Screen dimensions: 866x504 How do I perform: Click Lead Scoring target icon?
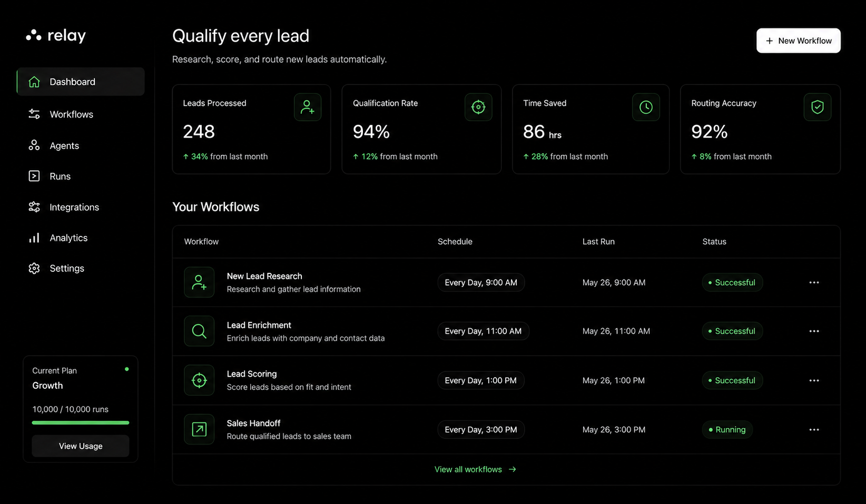[199, 380]
